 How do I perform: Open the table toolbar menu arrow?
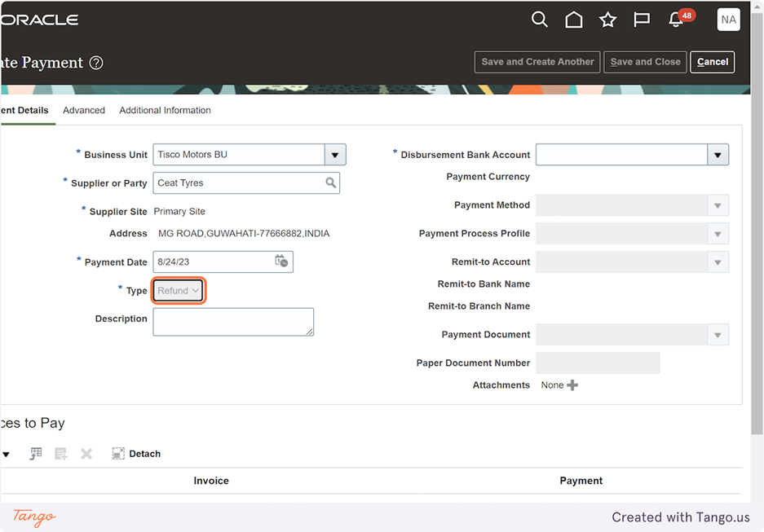(6, 454)
